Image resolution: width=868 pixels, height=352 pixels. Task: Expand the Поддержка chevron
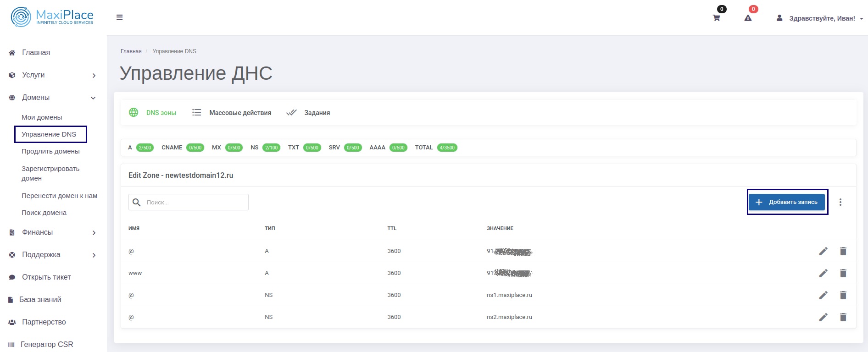pyautogui.click(x=94, y=255)
